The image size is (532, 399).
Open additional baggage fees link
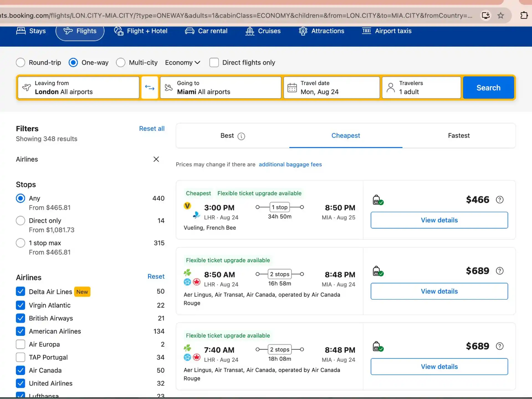click(x=290, y=165)
